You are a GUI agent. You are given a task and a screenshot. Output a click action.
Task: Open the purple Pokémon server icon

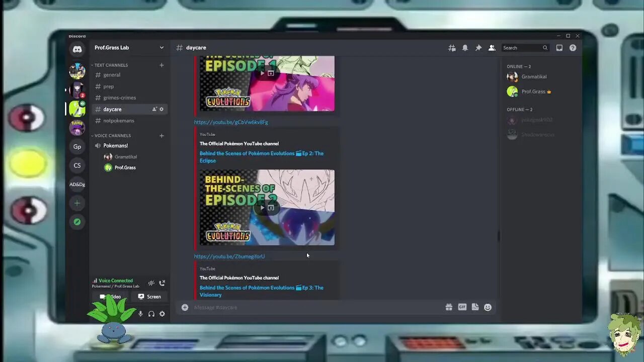pyautogui.click(x=77, y=127)
